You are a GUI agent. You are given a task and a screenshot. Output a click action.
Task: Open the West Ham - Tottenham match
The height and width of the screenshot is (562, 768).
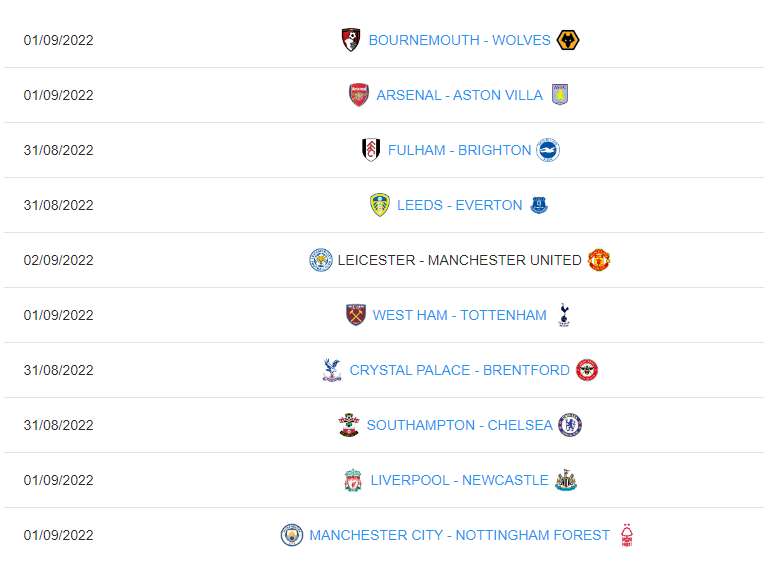[459, 315]
